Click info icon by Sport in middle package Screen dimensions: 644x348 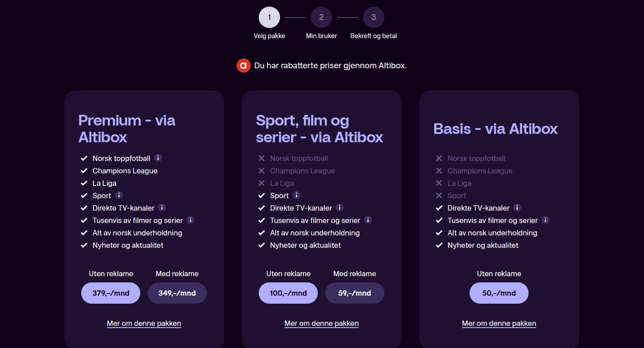tap(296, 195)
